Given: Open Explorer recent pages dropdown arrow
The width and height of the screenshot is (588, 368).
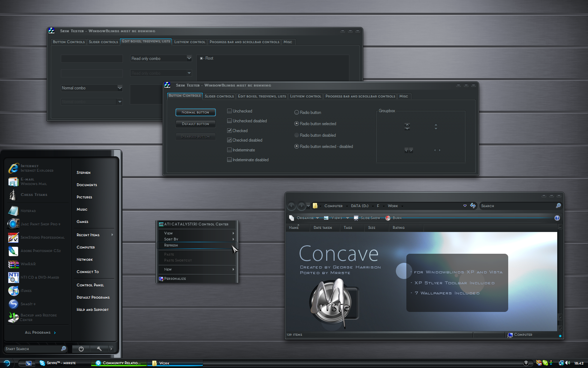Looking at the screenshot, I should 308,206.
